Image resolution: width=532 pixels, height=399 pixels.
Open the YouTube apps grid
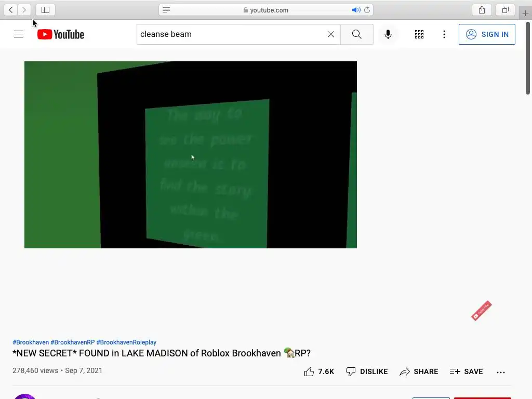click(x=419, y=34)
